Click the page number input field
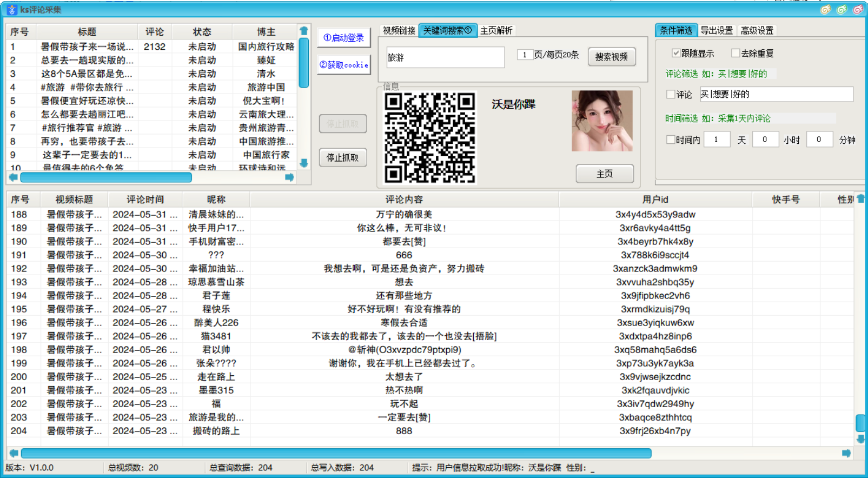The width and height of the screenshot is (868, 478). pyautogui.click(x=525, y=55)
